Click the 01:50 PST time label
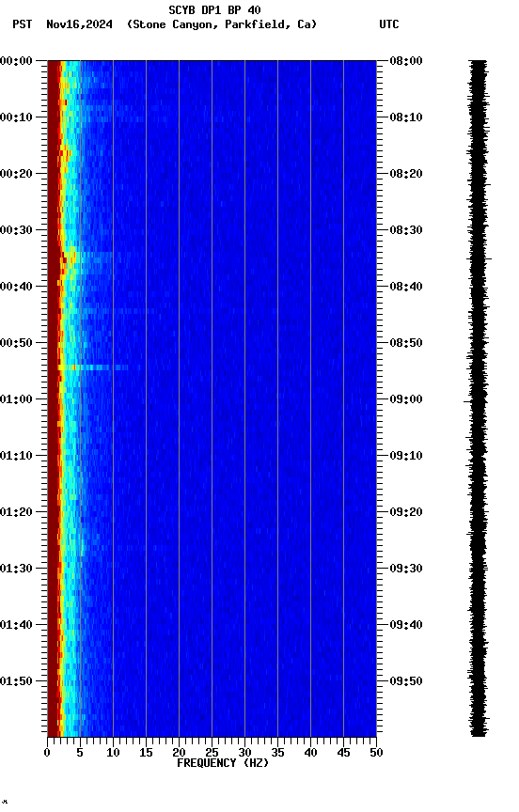 16,682
